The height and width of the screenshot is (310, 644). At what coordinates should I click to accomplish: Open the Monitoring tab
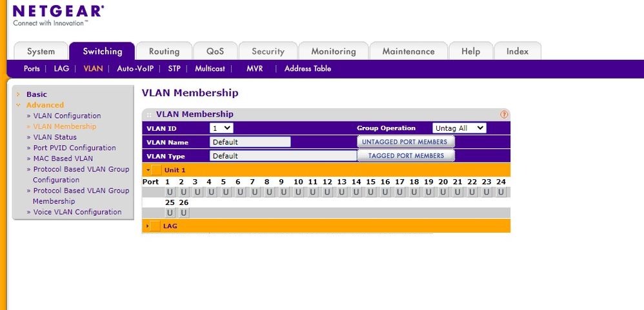(x=333, y=52)
